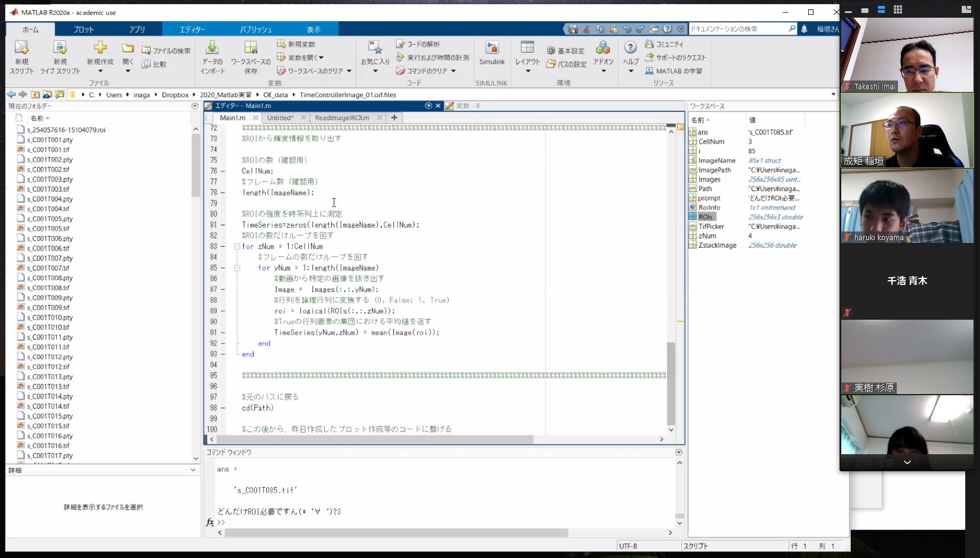Toggle breakpoint on line 91 dash
Viewport: 980px width, 558px height.
coord(223,333)
